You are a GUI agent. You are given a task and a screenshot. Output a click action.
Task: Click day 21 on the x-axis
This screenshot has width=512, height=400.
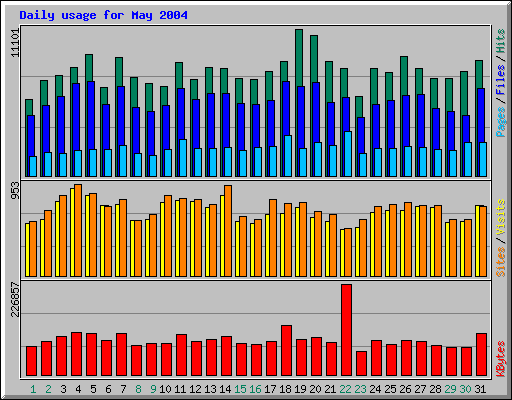(x=330, y=389)
